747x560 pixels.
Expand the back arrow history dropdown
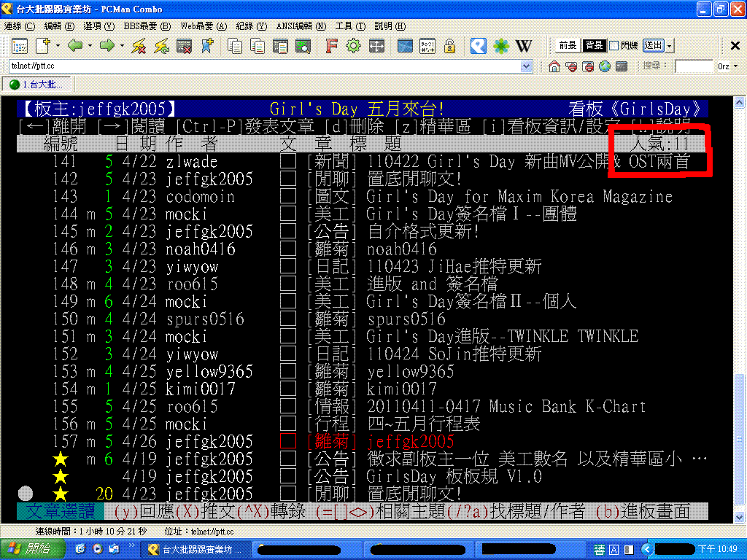tap(90, 46)
